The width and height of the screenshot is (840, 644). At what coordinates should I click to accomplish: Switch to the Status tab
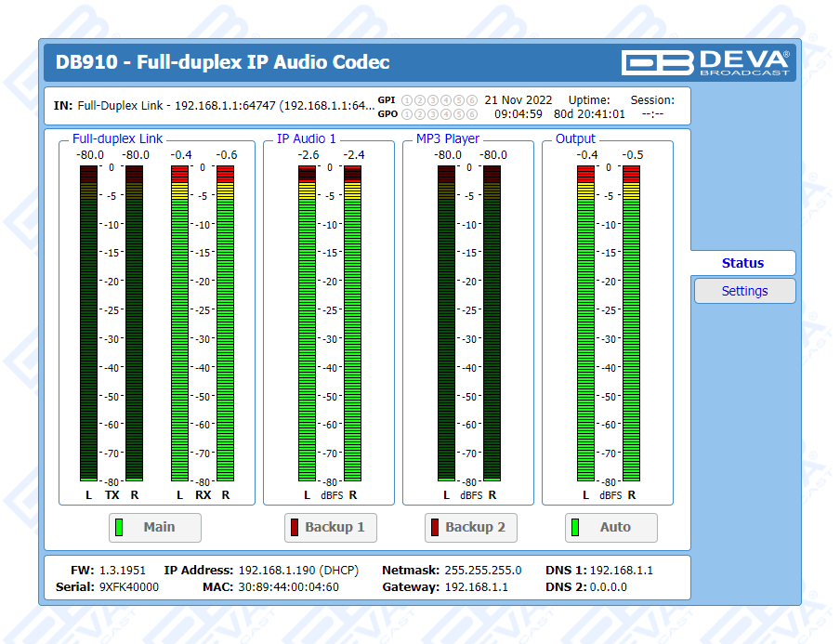point(742,263)
